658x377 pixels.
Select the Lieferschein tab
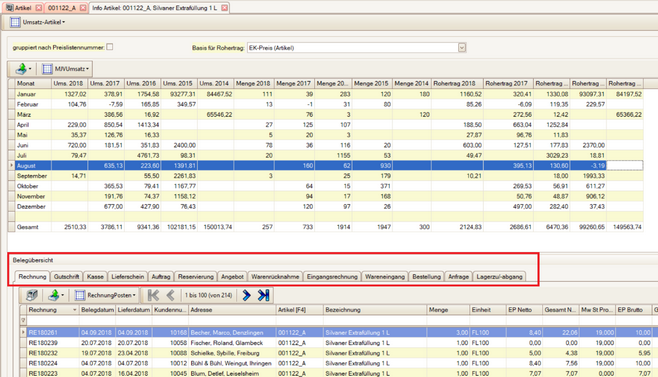click(128, 277)
